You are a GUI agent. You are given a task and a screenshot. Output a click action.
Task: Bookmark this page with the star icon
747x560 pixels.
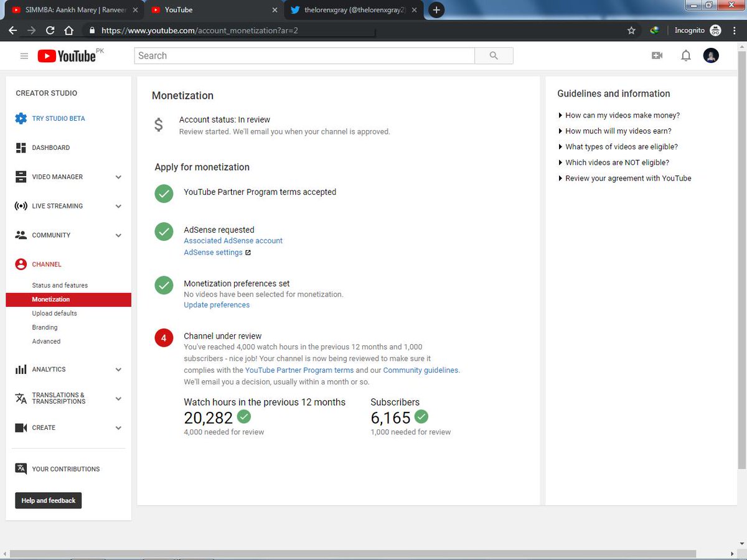pyautogui.click(x=631, y=30)
